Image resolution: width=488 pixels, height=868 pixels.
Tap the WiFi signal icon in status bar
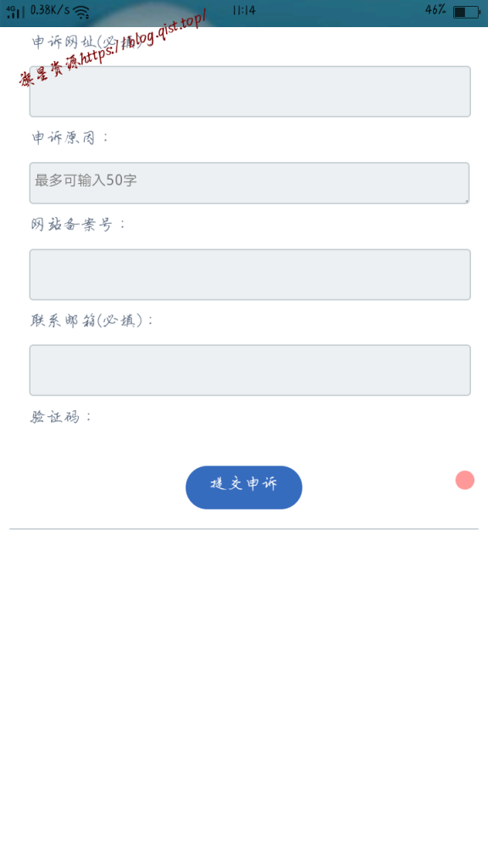tap(80, 13)
